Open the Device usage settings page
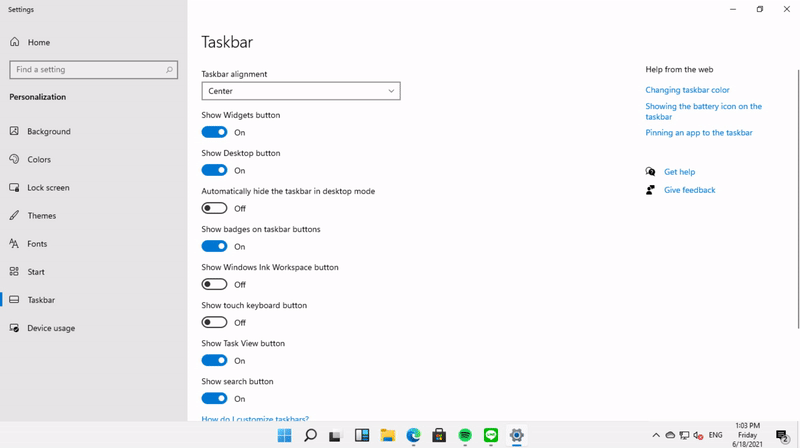Screen dimensions: 800x448 51,328
